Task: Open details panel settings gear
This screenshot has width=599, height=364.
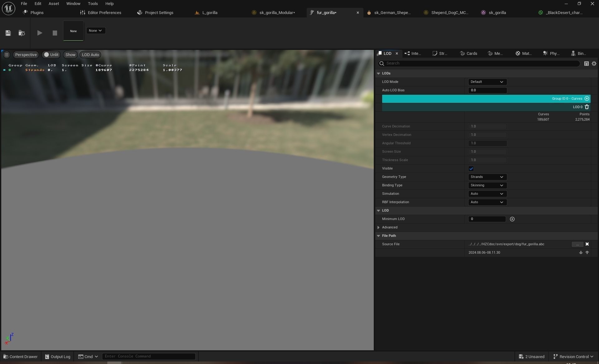Action: pyautogui.click(x=594, y=63)
